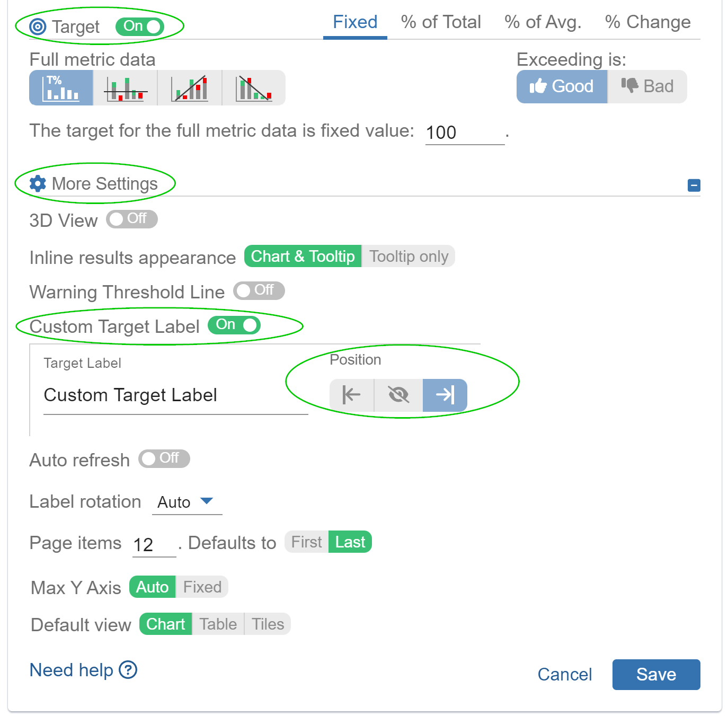Mark exceeding as Bad with thumbs down

click(646, 86)
